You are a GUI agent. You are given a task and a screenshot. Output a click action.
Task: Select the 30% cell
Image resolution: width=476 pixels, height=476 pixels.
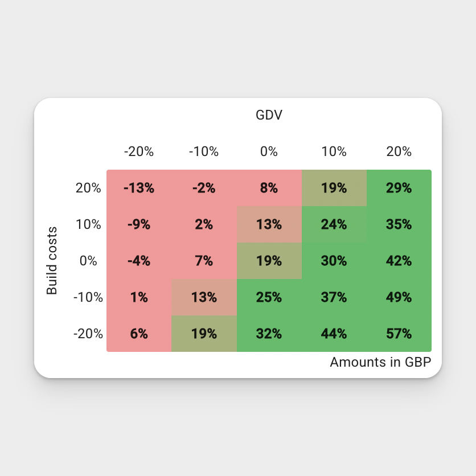(x=334, y=261)
